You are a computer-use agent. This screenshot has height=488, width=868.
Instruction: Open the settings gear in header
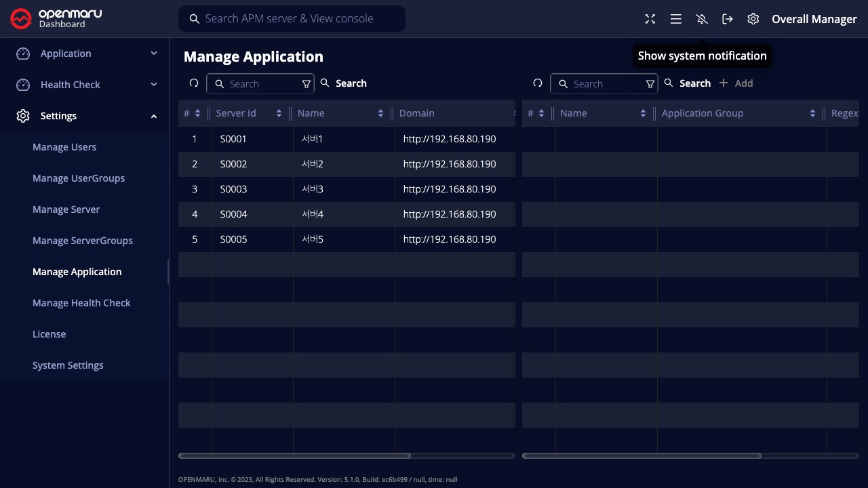pyautogui.click(x=753, y=19)
